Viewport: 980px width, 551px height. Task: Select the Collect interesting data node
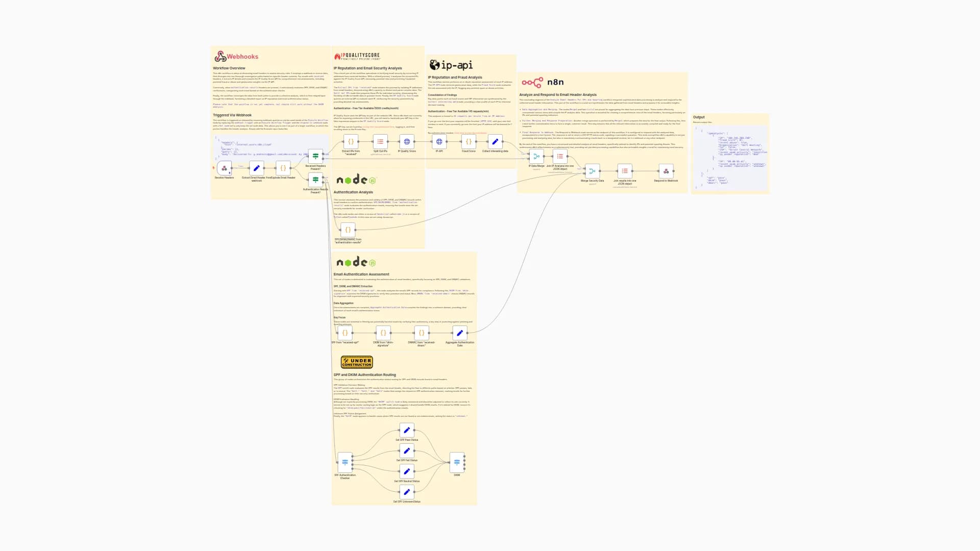click(x=495, y=141)
